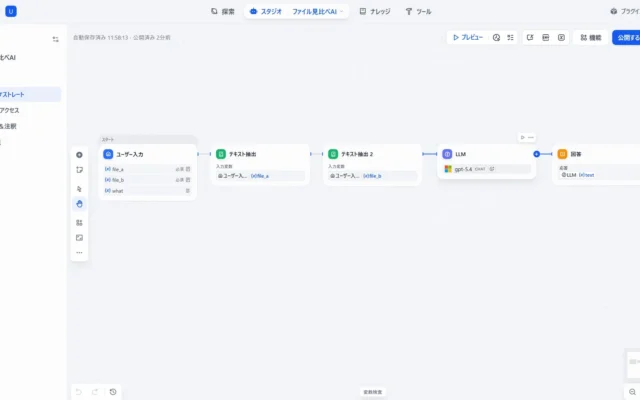Click the gpt-5.4 model row in LLM node
640x400 pixels.
pyautogui.click(x=487, y=169)
